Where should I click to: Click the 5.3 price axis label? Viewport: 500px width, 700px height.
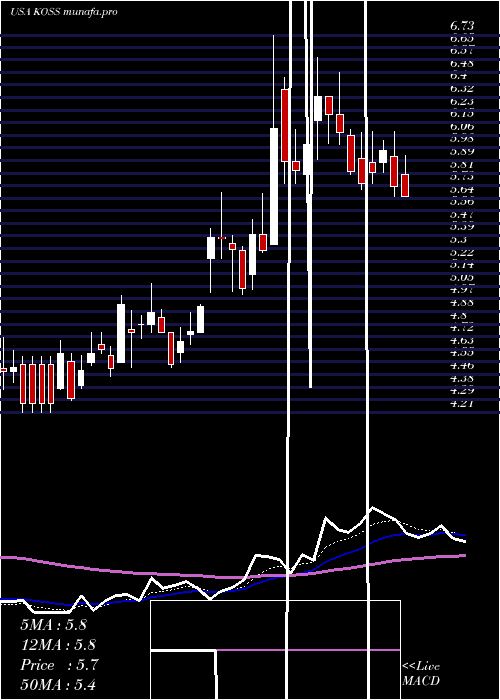coord(458,240)
